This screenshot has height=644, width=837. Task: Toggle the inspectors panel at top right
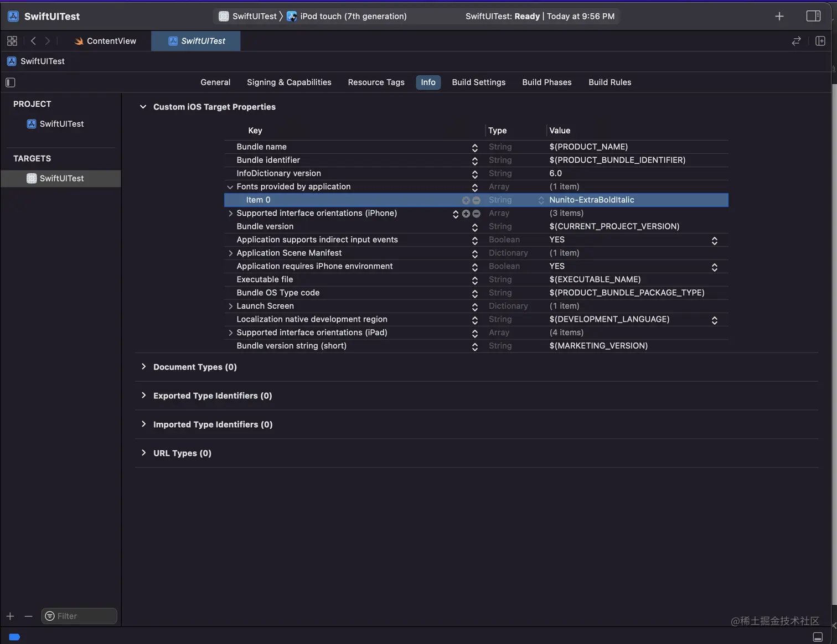tap(813, 16)
